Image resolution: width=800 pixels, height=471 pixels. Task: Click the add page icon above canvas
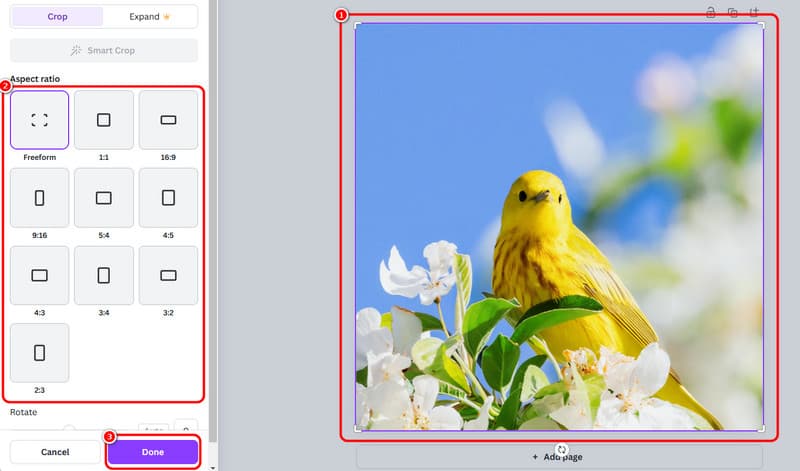pyautogui.click(x=754, y=12)
